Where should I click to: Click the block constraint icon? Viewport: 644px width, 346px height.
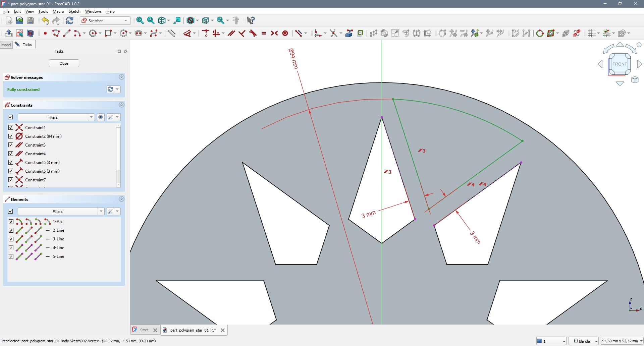(x=285, y=33)
